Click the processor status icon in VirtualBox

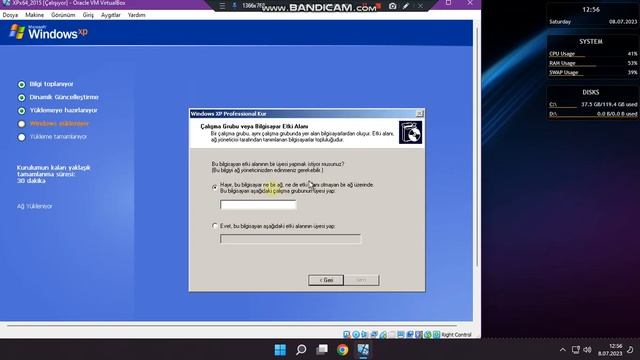pos(419,335)
